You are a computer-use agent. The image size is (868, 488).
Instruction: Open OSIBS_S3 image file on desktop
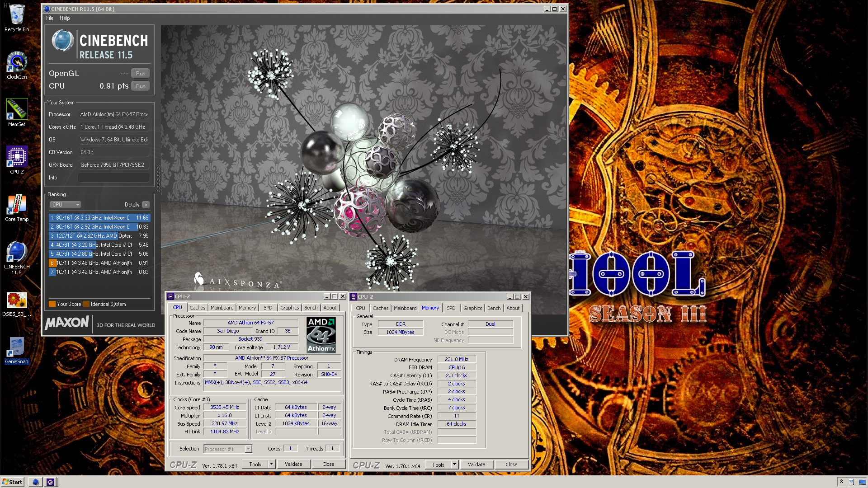tap(17, 304)
